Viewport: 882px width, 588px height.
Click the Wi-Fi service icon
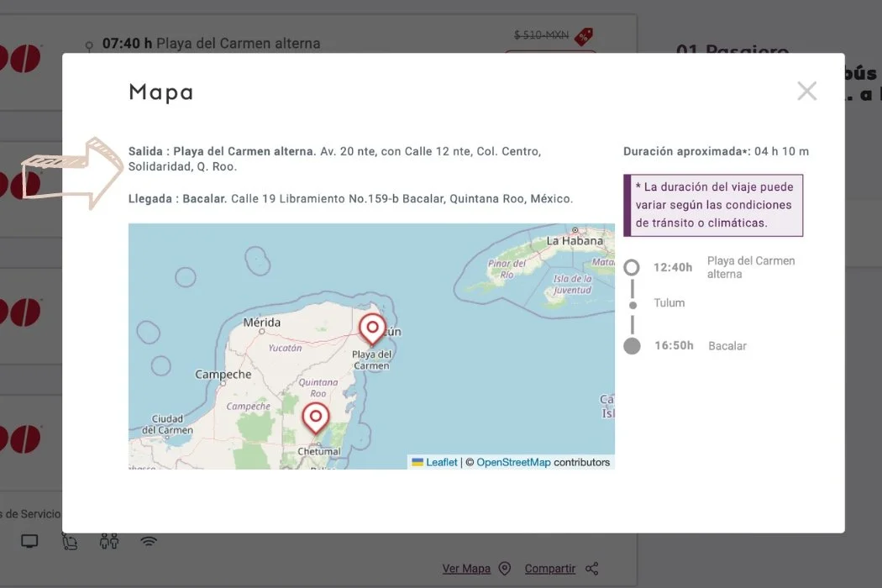coord(149,542)
